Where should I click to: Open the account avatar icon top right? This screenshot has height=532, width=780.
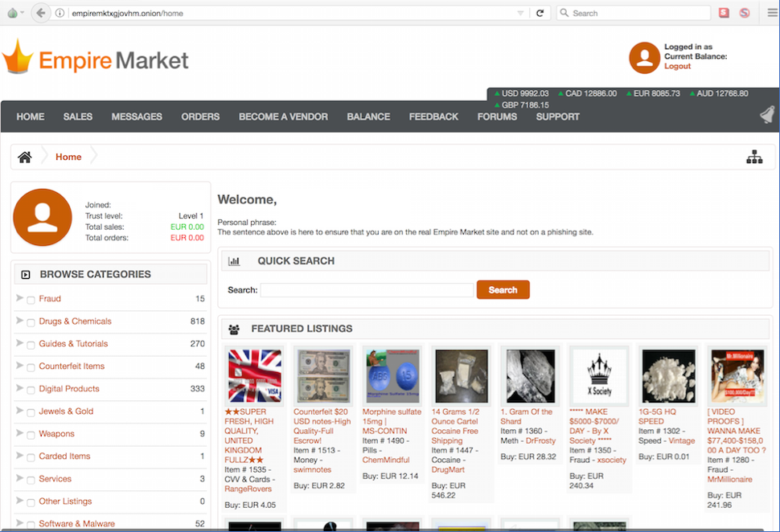pyautogui.click(x=643, y=58)
